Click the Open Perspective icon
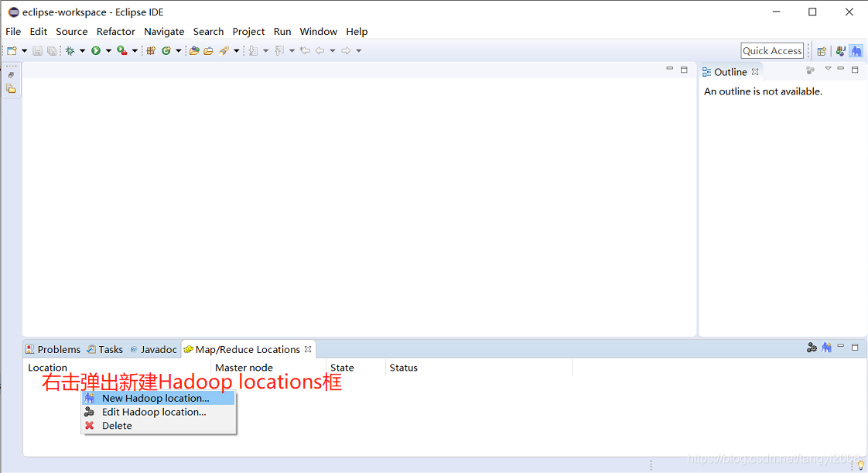868x473 pixels. 822,51
